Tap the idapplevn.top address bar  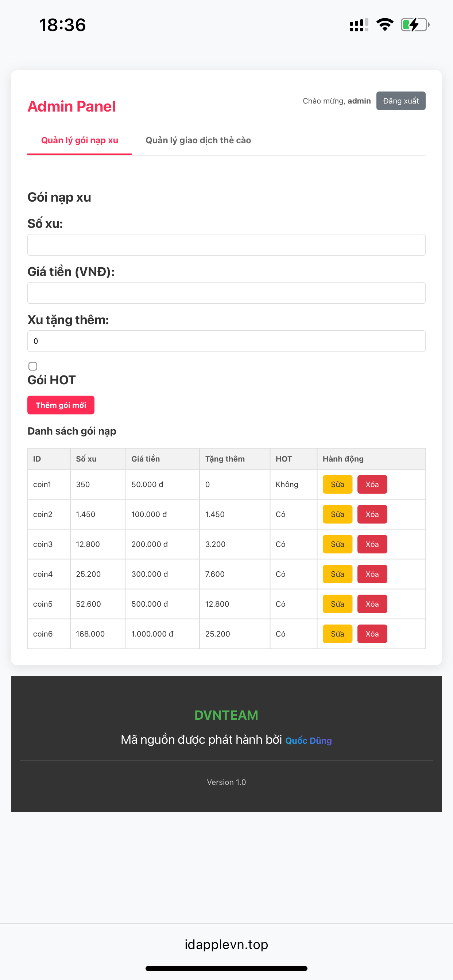(226, 945)
